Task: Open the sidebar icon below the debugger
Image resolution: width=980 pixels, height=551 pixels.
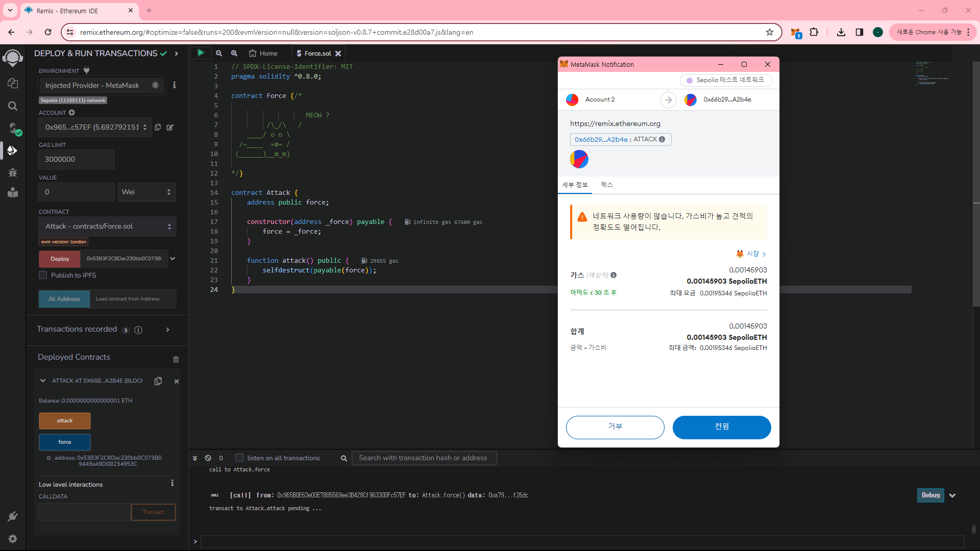Action: 13,192
